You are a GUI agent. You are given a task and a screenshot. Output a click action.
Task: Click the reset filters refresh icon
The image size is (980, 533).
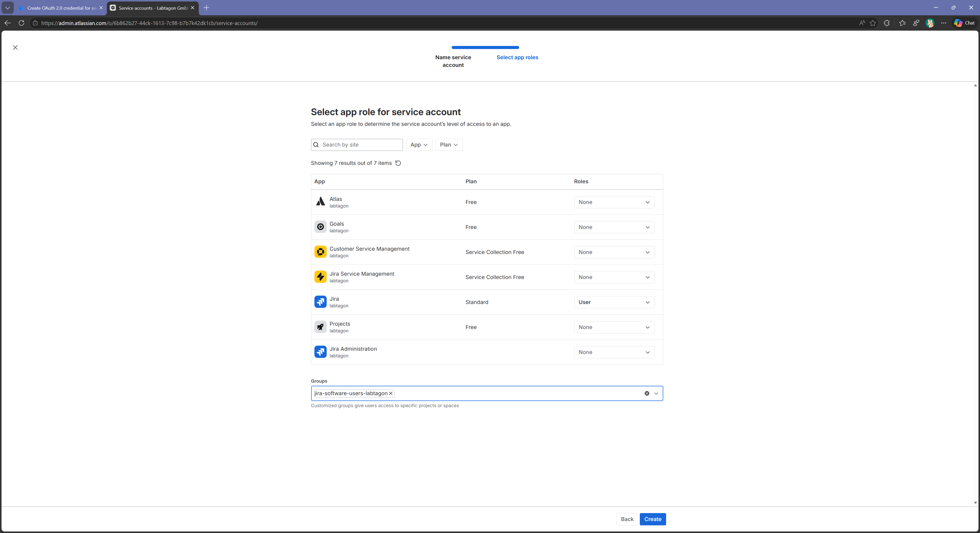(x=398, y=163)
